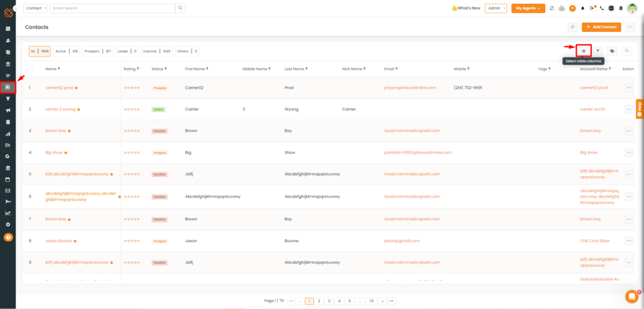Open the Select table columns icon
644x309 pixels.
(x=584, y=51)
